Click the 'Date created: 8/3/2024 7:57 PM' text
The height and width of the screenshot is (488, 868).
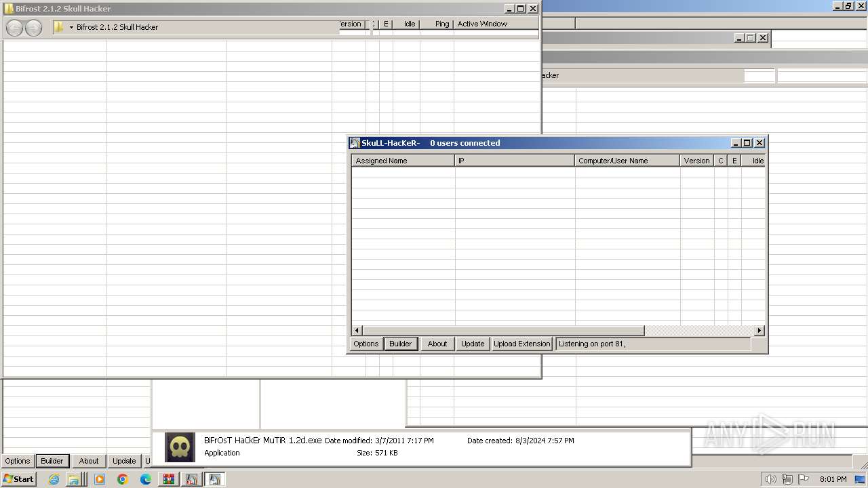(521, 441)
